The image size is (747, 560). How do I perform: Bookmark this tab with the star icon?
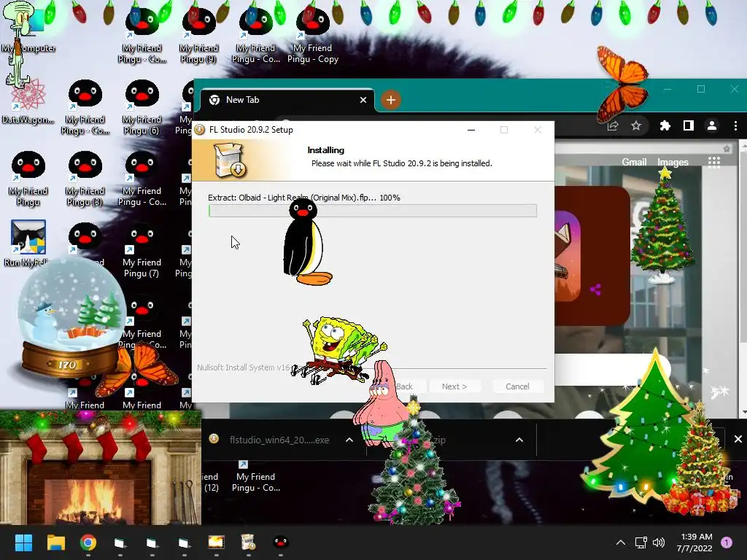636,125
